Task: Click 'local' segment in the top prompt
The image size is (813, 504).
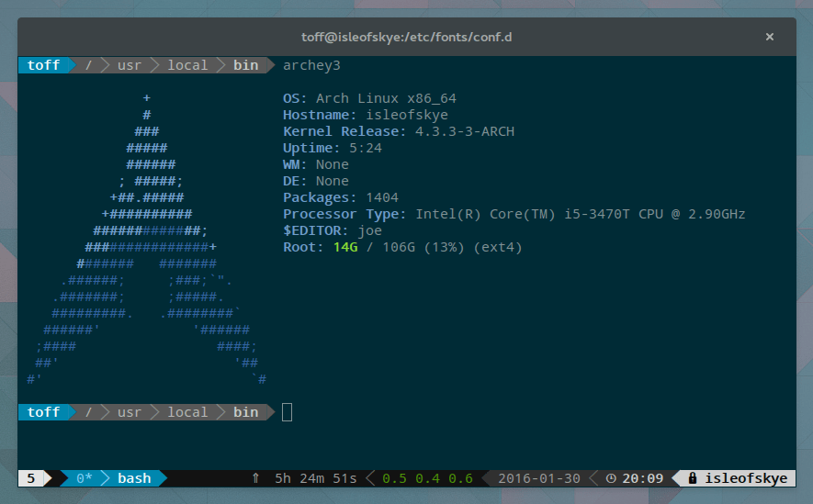Action: coord(187,65)
